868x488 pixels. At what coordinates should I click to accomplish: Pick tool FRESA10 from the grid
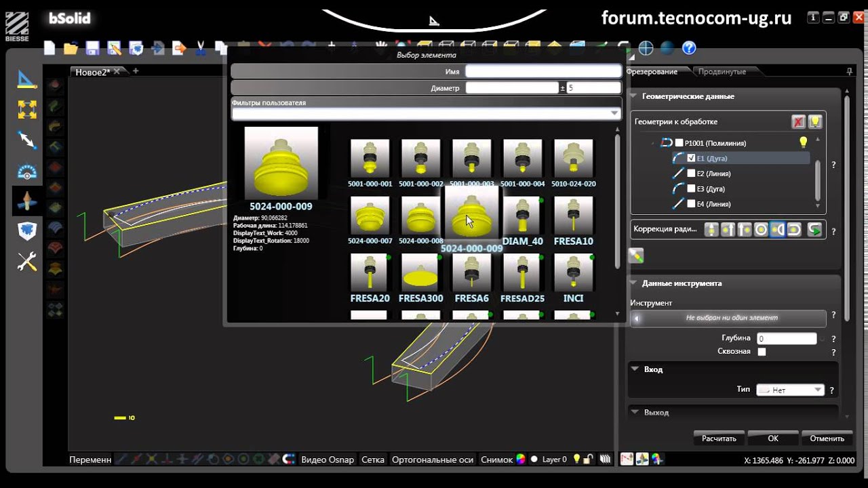pos(573,222)
